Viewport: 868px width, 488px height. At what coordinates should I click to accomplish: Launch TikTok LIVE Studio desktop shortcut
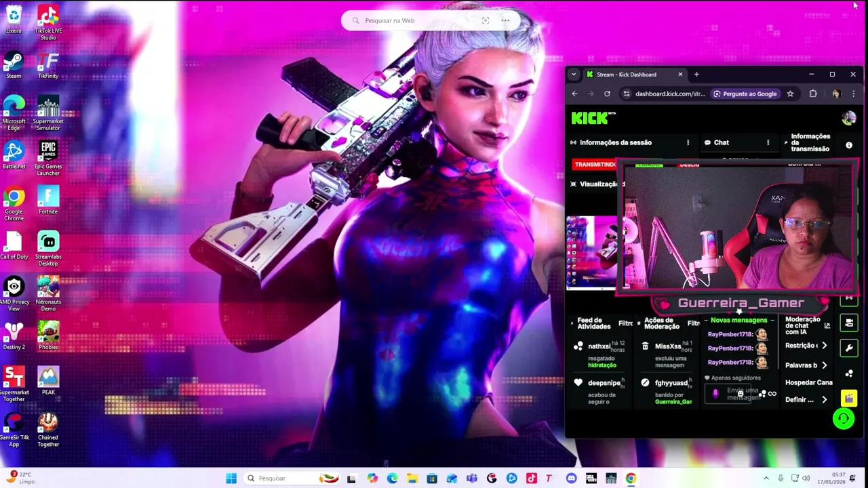point(48,22)
